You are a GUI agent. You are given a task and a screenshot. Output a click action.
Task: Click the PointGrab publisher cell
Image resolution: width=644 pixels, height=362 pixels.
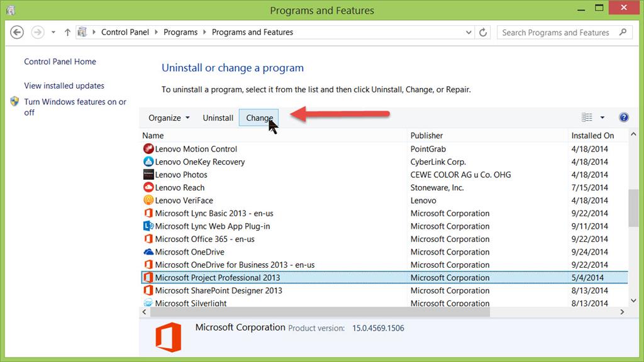coord(428,149)
